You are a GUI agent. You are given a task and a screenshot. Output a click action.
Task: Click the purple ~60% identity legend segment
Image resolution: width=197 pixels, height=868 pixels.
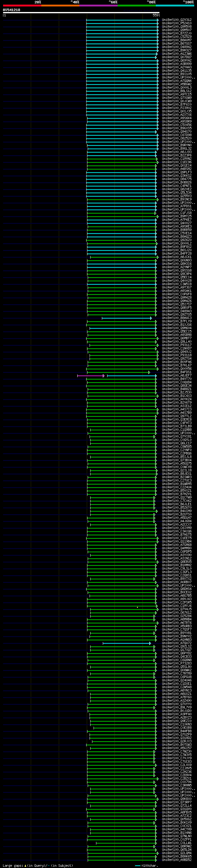coord(99,6)
